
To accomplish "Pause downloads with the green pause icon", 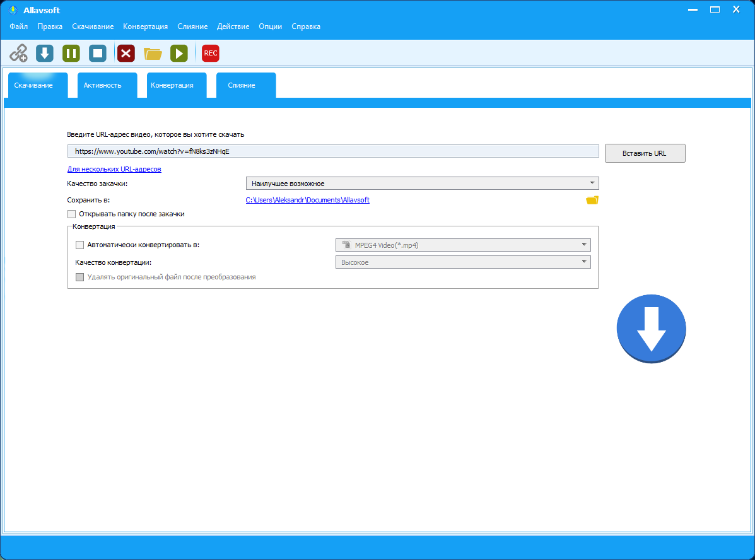I will coord(71,53).
